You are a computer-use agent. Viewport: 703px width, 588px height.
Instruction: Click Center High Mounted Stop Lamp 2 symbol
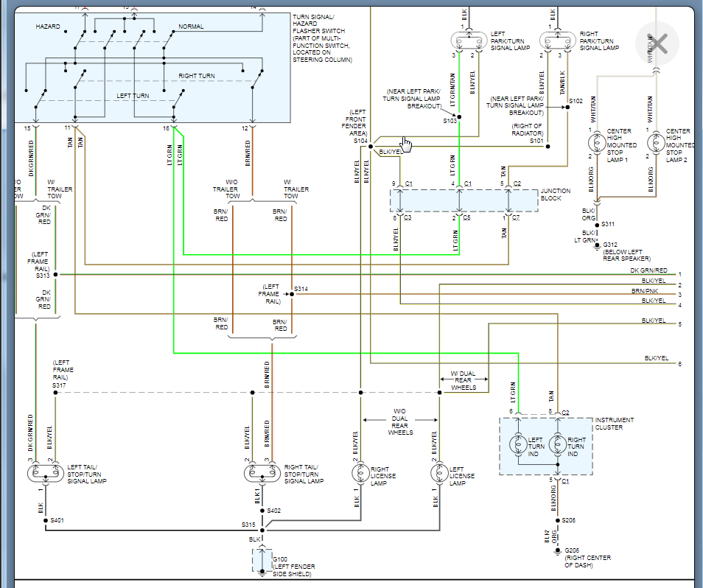click(656, 143)
